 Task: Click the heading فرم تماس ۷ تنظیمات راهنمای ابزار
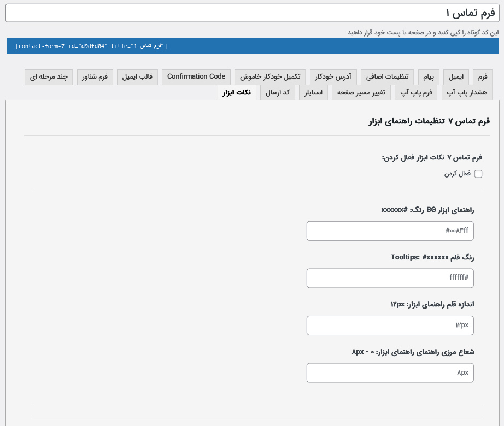[x=429, y=121]
